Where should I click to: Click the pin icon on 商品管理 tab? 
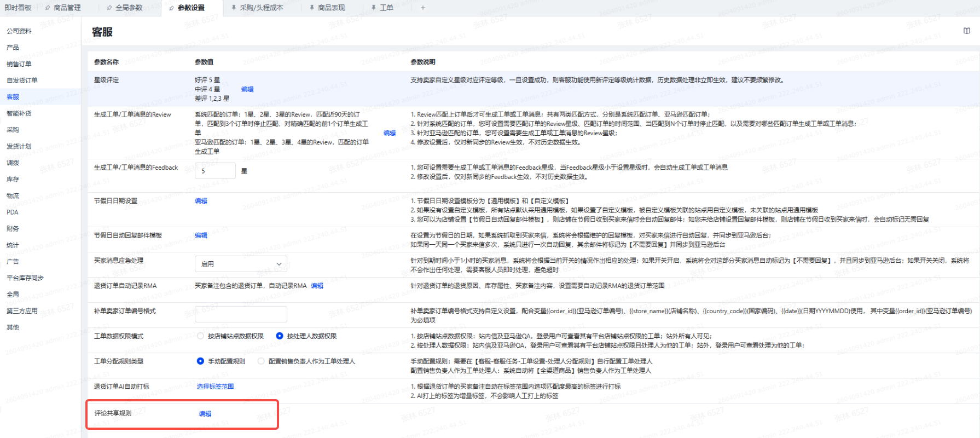point(48,8)
